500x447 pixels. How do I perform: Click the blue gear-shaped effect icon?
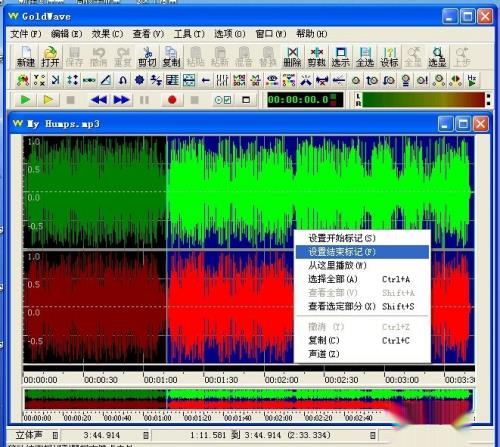(x=139, y=80)
